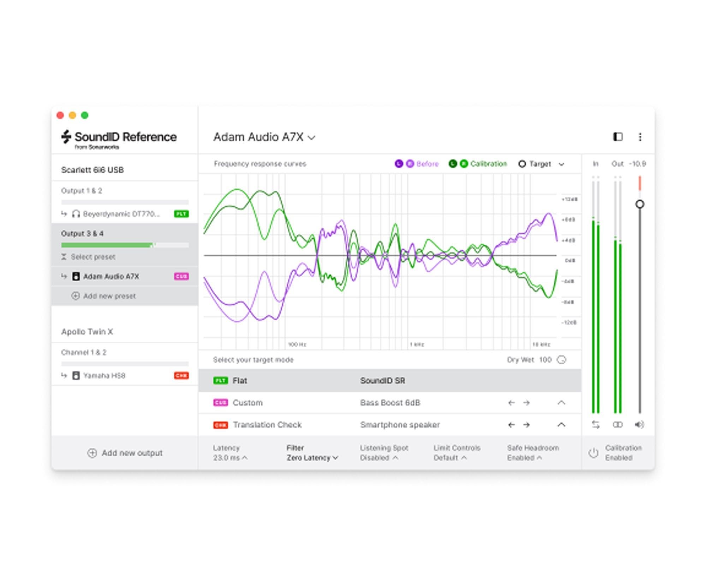The height and width of the screenshot is (588, 706).
Task: Click Add new output button
Action: (125, 453)
